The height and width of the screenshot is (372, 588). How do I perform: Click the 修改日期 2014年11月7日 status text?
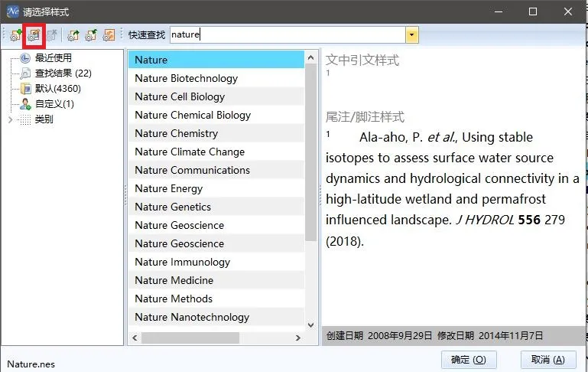tap(490, 335)
